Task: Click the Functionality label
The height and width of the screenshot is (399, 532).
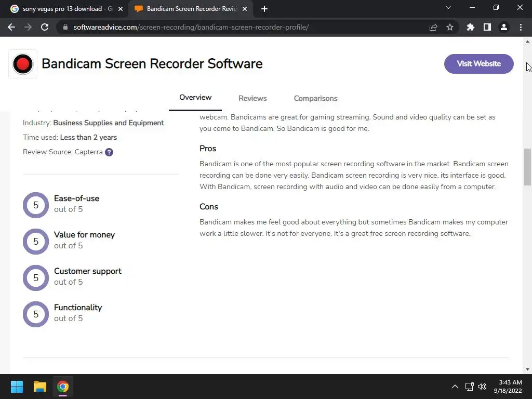Action: pyautogui.click(x=78, y=308)
